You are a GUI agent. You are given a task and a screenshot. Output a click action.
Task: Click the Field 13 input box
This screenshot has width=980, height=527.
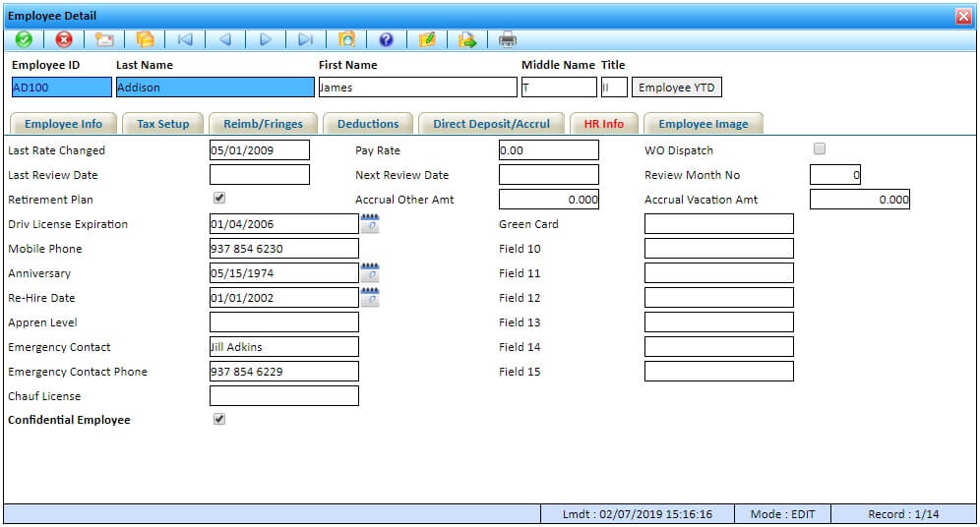point(719,322)
